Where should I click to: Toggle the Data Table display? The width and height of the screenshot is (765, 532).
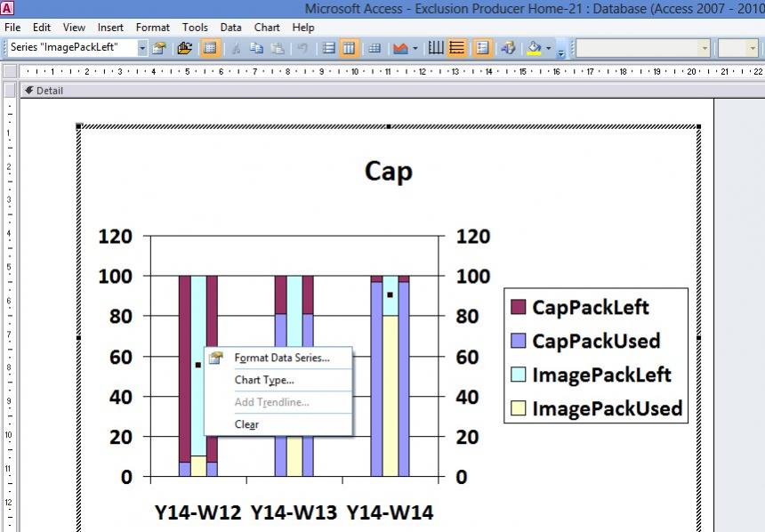pos(374,48)
